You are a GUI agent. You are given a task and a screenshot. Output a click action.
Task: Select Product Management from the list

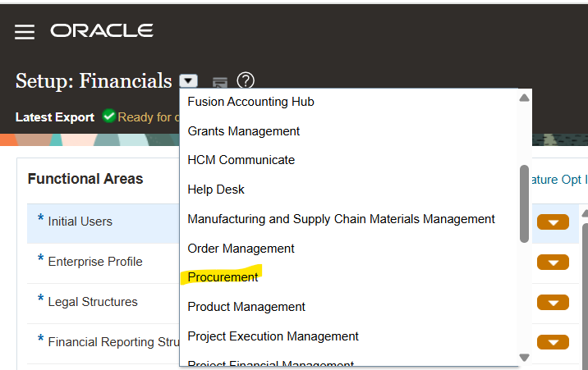[246, 307]
